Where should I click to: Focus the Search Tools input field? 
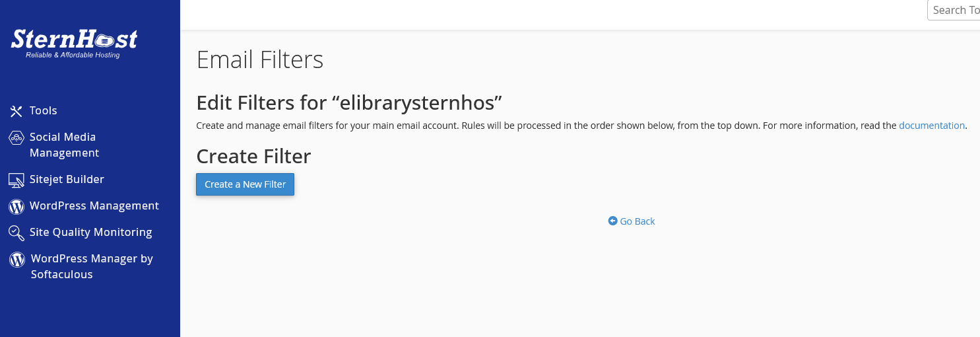pyautogui.click(x=956, y=10)
